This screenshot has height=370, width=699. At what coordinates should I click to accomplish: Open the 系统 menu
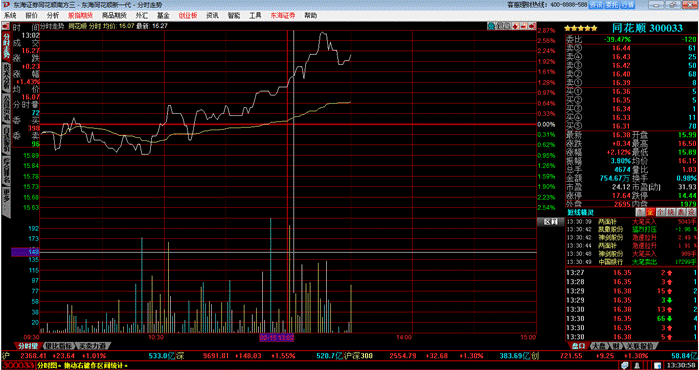[10, 16]
